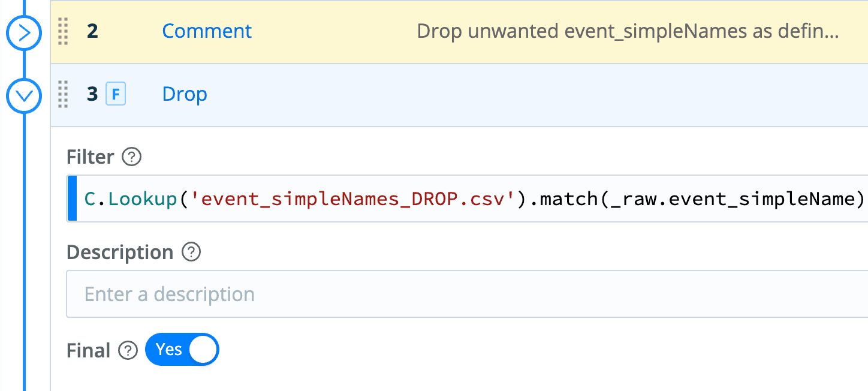The height and width of the screenshot is (391, 868).
Task: Select the Drop function name
Action: tap(185, 94)
